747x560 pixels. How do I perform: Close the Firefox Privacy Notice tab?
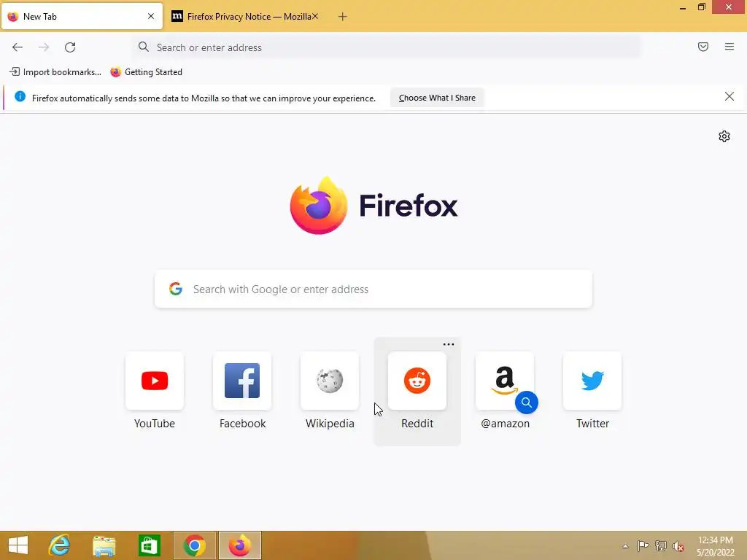coord(315,16)
